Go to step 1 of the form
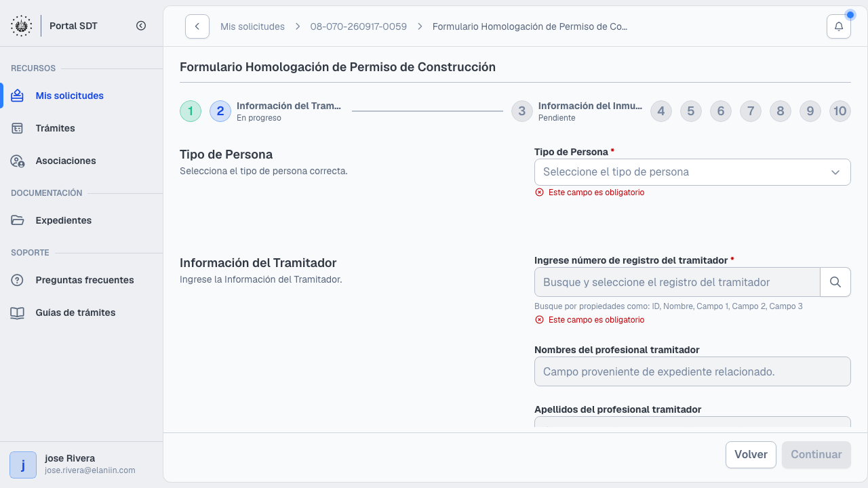The image size is (868, 488). click(191, 111)
